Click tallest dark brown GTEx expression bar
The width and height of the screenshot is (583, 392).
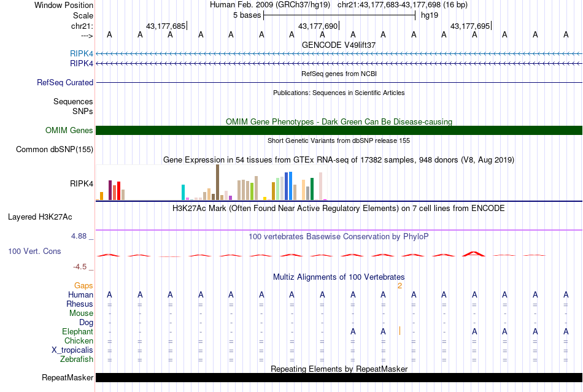tap(217, 182)
